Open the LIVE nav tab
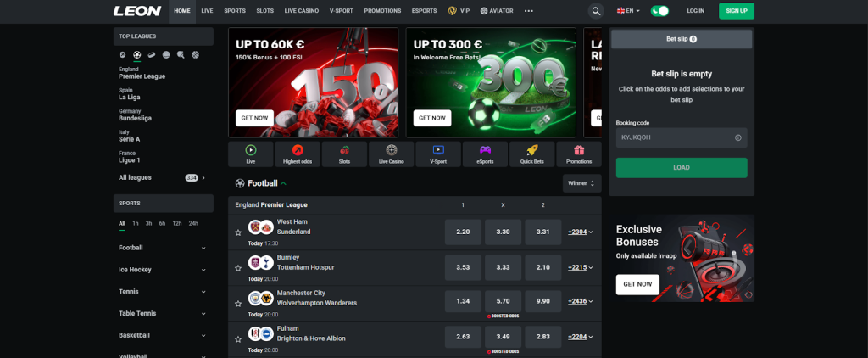The width and height of the screenshot is (868, 358). coord(207,11)
